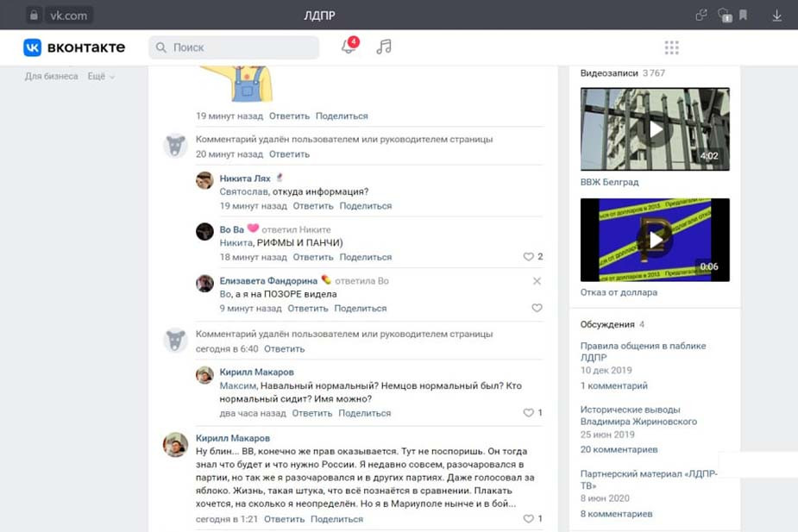This screenshot has width=798, height=532.
Task: Click the browser download arrow icon
Action: click(776, 16)
